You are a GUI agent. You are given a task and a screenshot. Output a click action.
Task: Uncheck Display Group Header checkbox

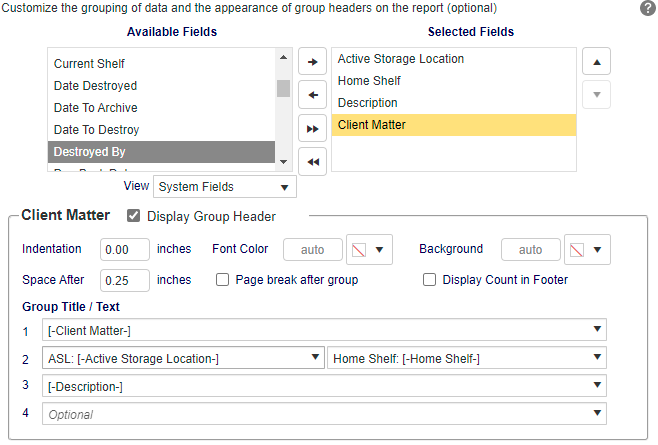(133, 216)
